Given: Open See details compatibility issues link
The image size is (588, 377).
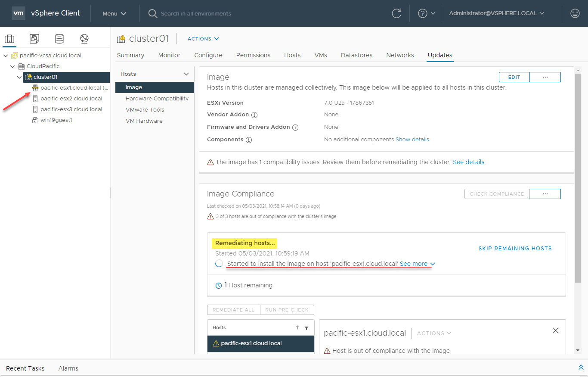Looking at the screenshot, I should [x=468, y=162].
